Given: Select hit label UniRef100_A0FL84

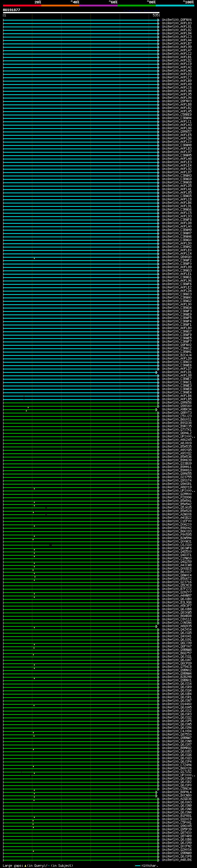Looking at the screenshot, I should [176, 33].
